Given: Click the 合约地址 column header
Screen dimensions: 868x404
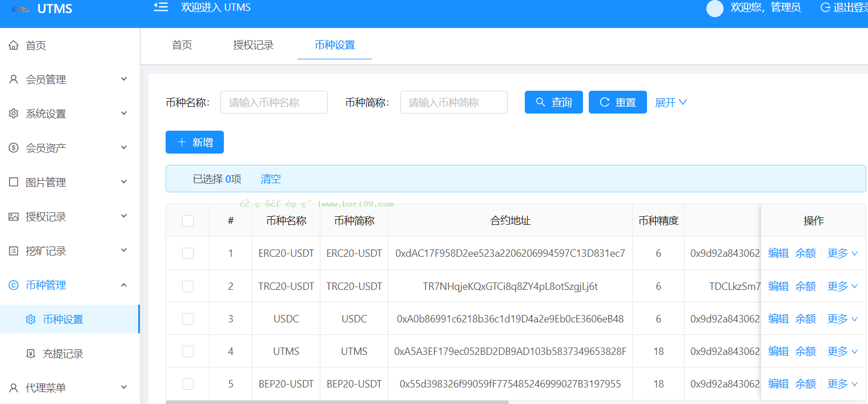Looking at the screenshot, I should click(511, 220).
